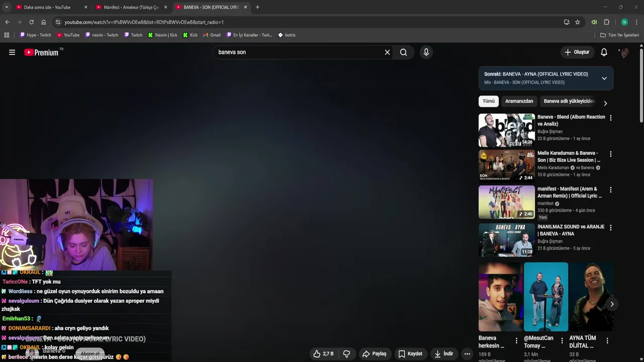Viewport: 644px width, 362px height.
Task: Open manifest Arem & Arman Remix thumbnail
Action: pyautogui.click(x=507, y=202)
